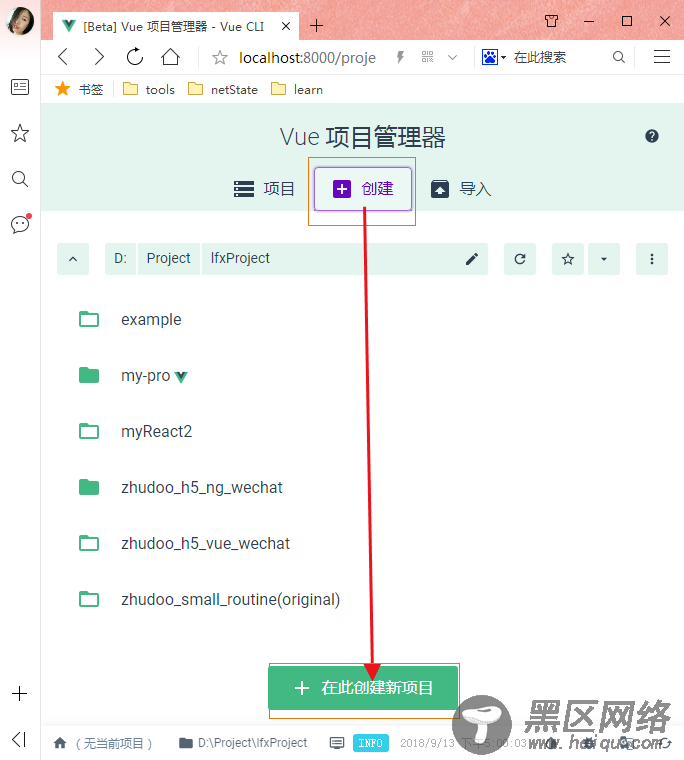This screenshot has height=760, width=684.
Task: Click the INFO log badge
Action: (370, 743)
